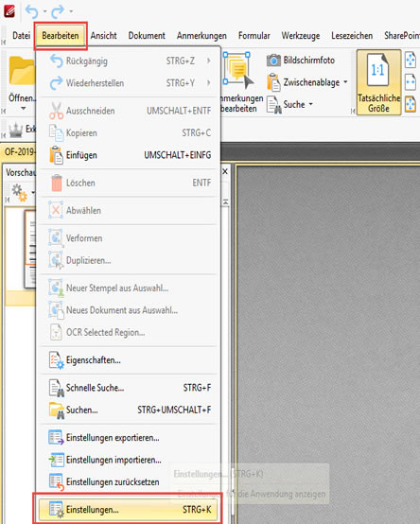
Task: Select the Vorschau panel tab
Action: tap(20, 172)
